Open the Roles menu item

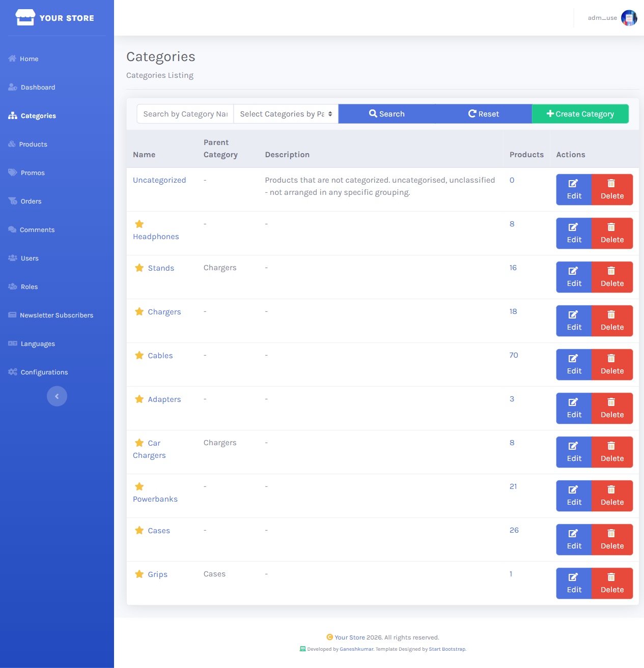23,286
